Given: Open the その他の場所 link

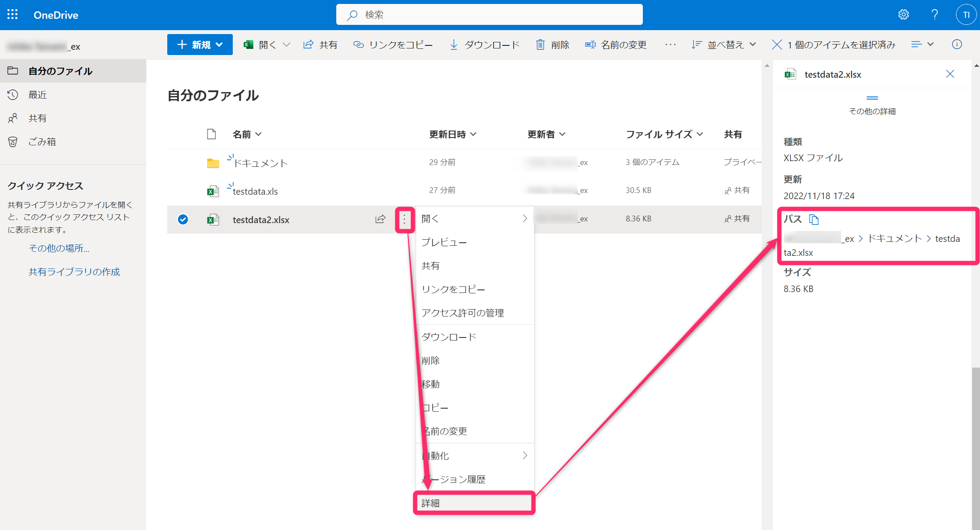Looking at the screenshot, I should point(59,248).
